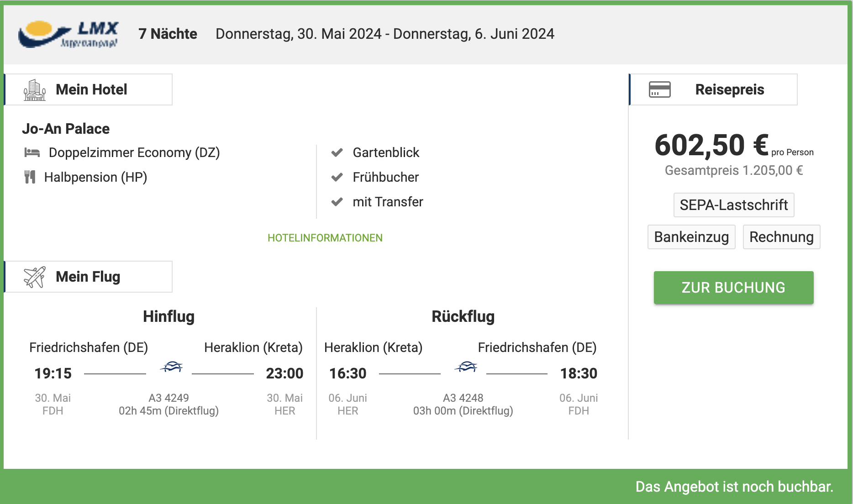
Task: Click the airline logo on Hinflug
Action: point(171,367)
